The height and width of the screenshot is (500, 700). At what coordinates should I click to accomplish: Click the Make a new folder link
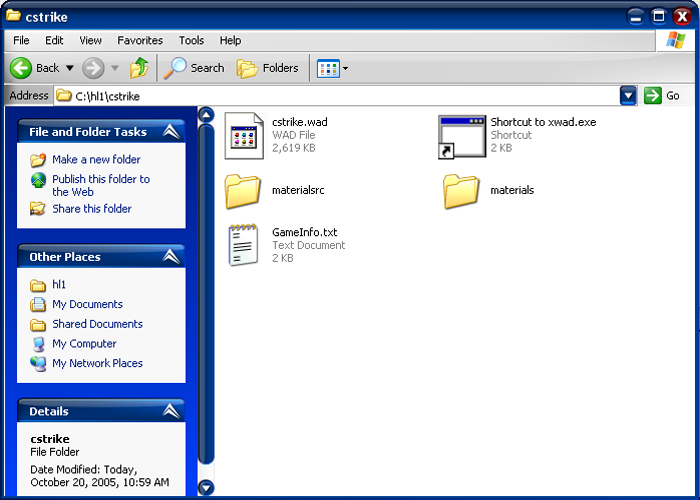tap(96, 160)
